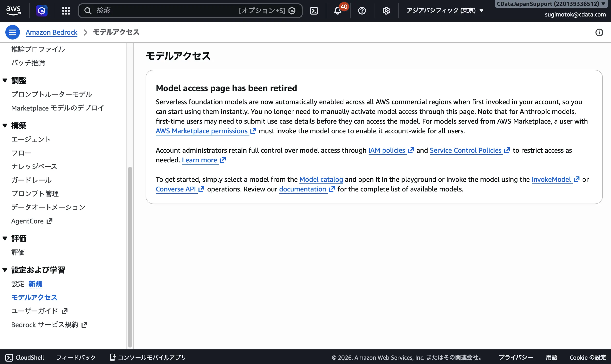Image resolution: width=611 pixels, height=364 pixels.
Task: Open the AWS home logo
Action: click(13, 10)
